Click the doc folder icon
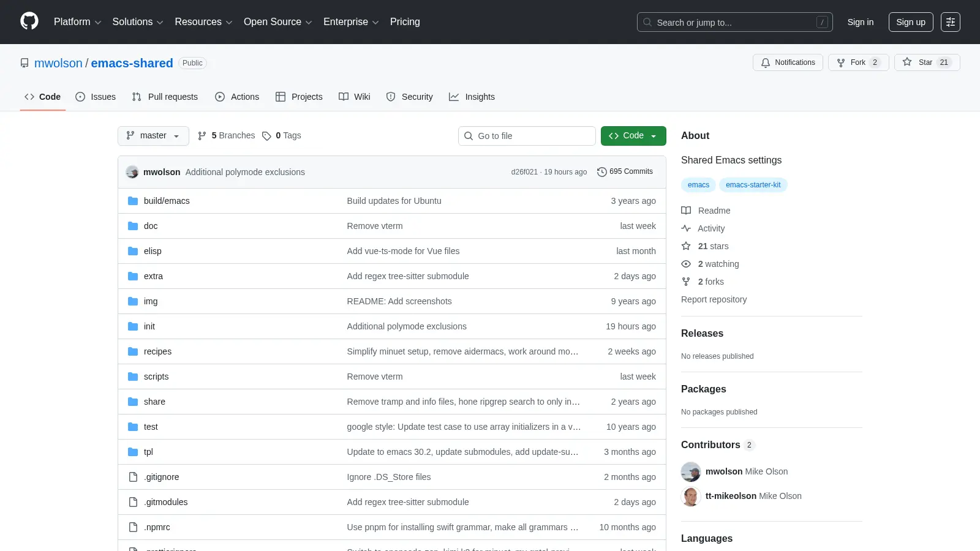 [133, 226]
